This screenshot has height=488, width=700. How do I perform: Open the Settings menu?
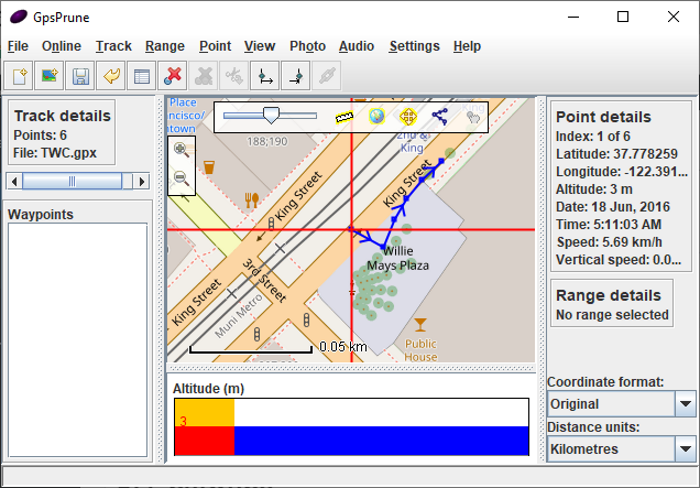coord(414,46)
